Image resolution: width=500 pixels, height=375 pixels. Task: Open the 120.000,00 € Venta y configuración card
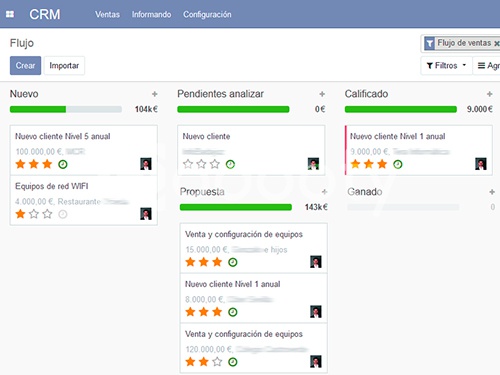tap(254, 348)
